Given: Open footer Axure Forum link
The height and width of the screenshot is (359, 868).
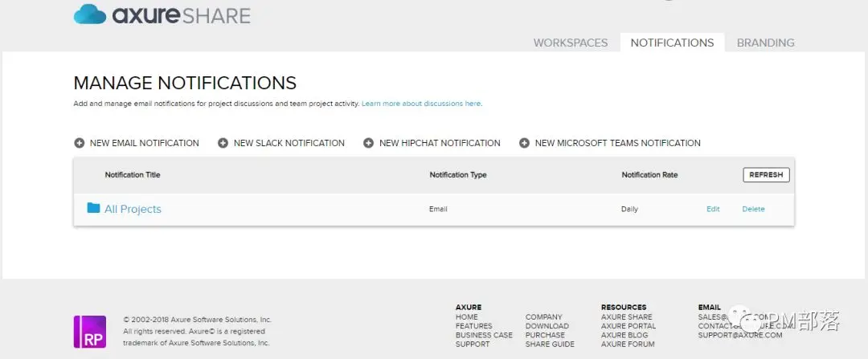Looking at the screenshot, I should click(x=628, y=344).
